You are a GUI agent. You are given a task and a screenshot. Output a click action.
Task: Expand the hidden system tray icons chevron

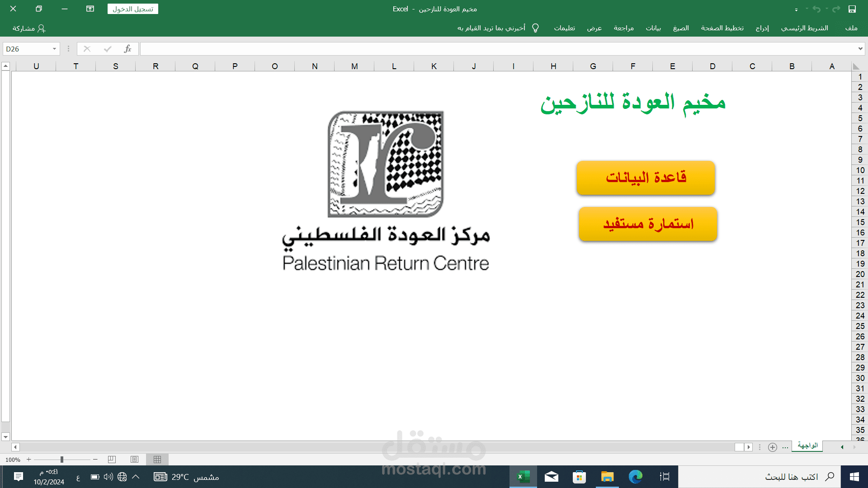click(136, 477)
